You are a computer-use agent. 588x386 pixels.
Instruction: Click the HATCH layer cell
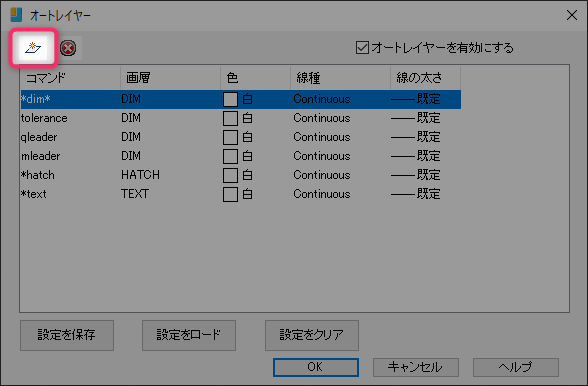pyautogui.click(x=140, y=175)
